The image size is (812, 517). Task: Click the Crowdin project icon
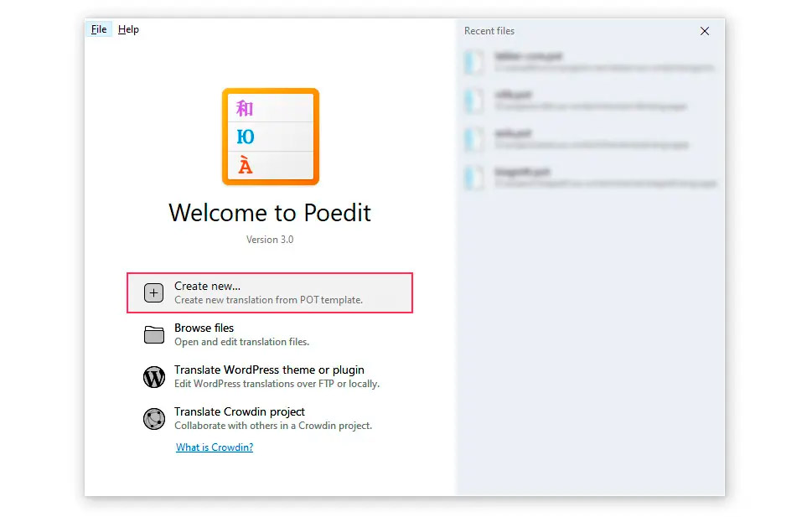pos(154,418)
